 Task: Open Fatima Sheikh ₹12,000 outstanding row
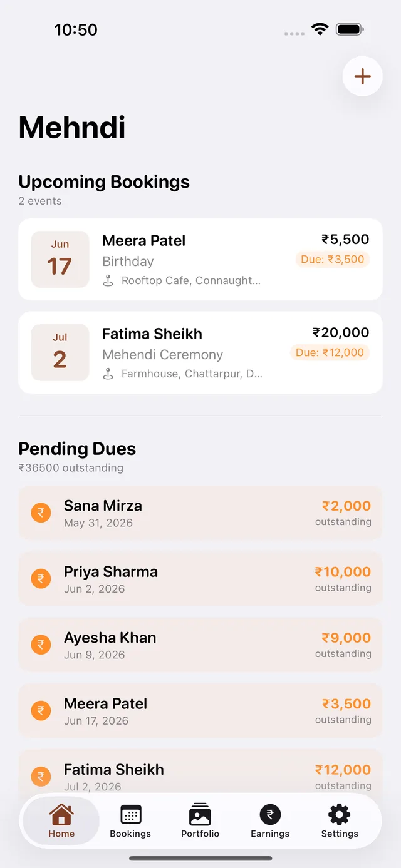pos(200,774)
